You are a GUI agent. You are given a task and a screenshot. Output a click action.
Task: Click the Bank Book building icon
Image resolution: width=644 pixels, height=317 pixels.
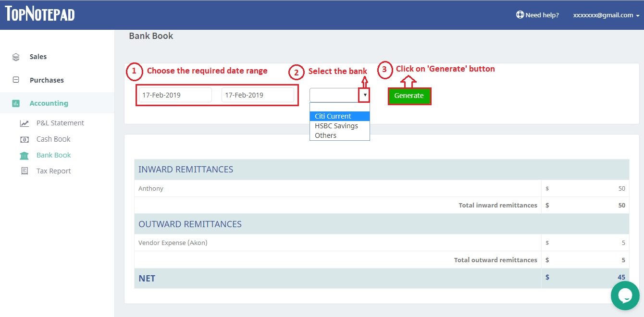[x=24, y=155]
